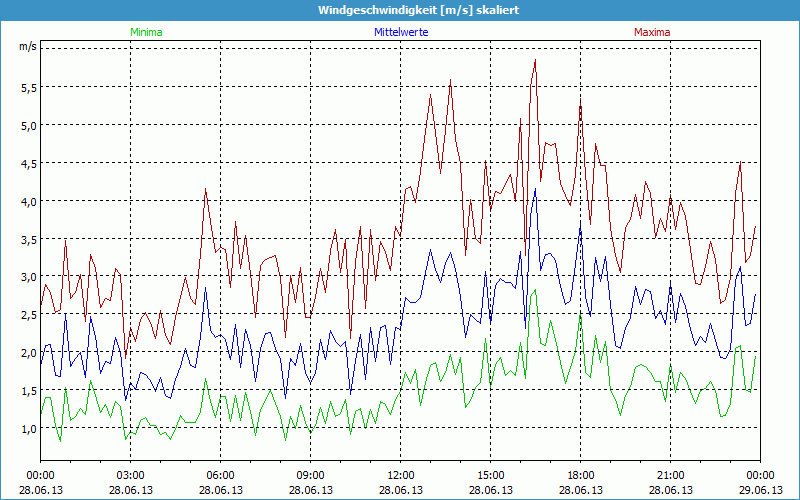Click the 21:00 time axis label
800x500 pixels.
point(670,476)
